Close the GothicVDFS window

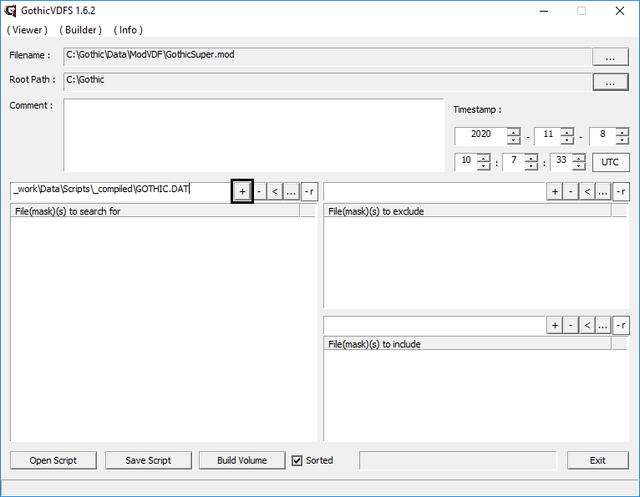[620, 11]
